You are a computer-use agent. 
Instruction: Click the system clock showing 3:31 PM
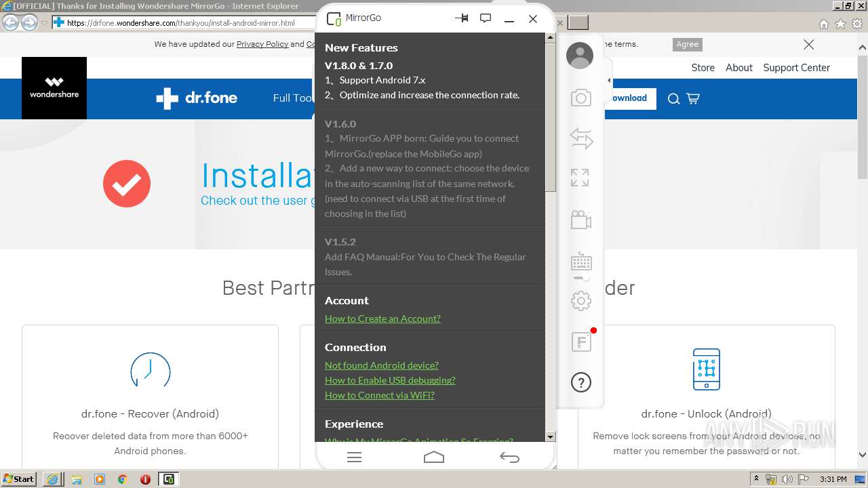833,479
